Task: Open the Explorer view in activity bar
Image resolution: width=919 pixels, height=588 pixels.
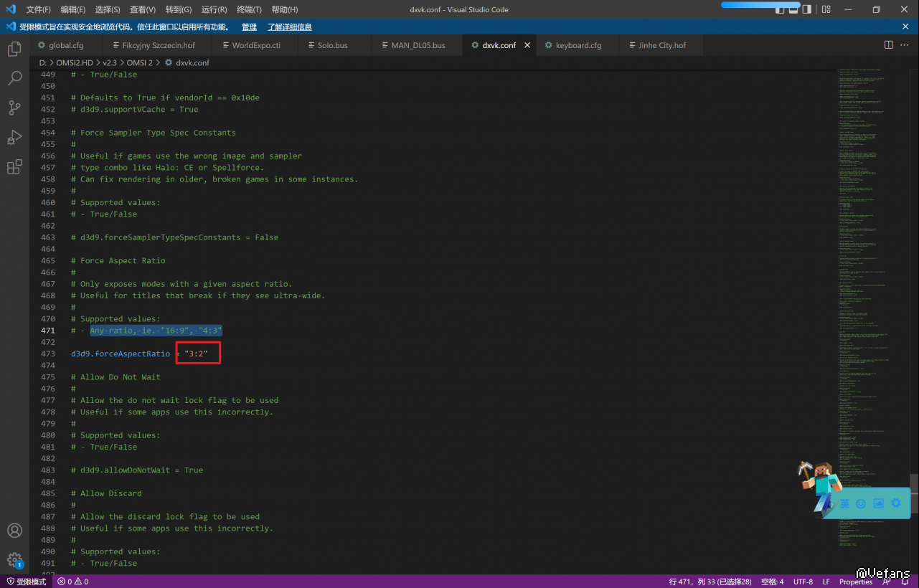Action: tap(14, 49)
